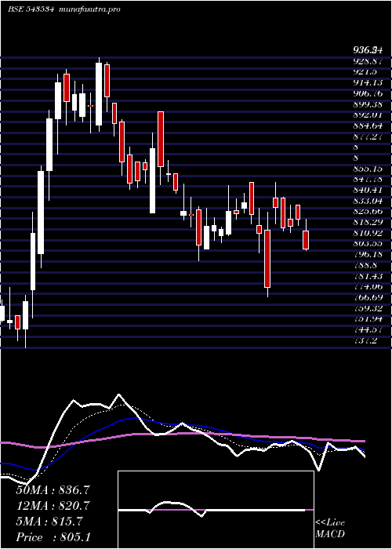Click the <<Live MACD label
Image resolution: width=392 pixels, height=549 pixels.
(330, 529)
